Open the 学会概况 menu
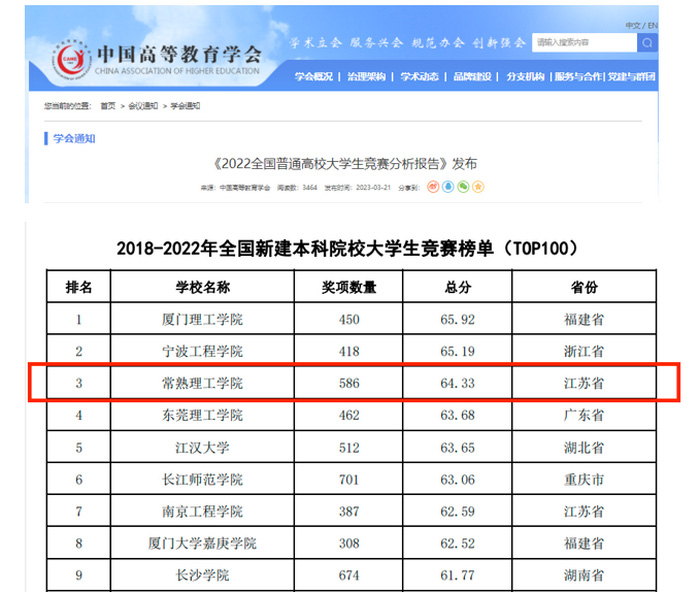This screenshot has width=700, height=592. tap(313, 77)
